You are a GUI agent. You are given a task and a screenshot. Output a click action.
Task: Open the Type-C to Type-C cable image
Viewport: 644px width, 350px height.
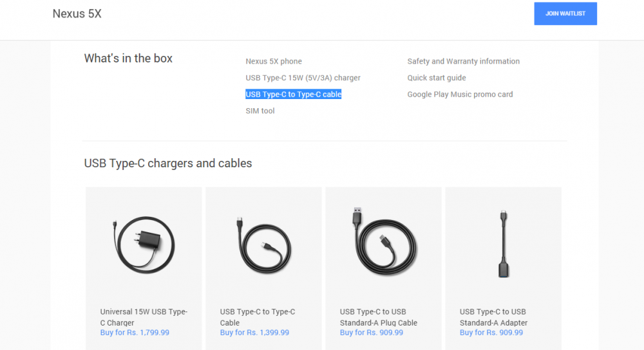[263, 244]
